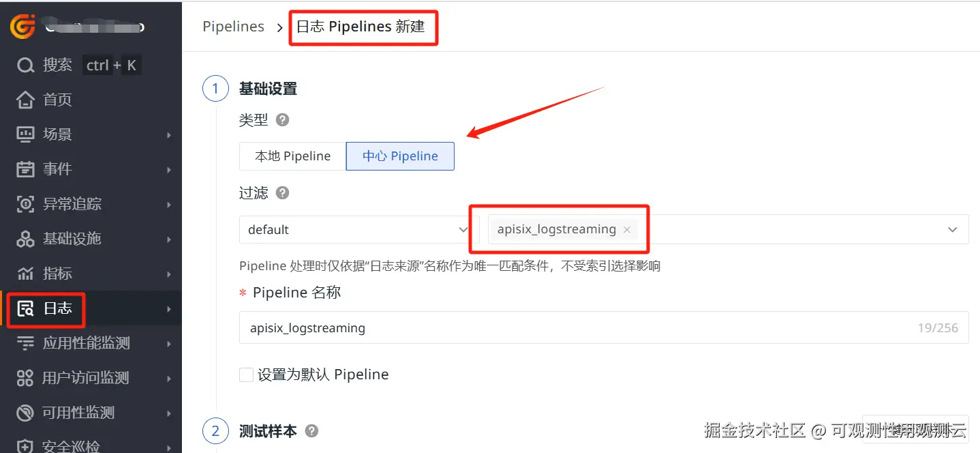Viewport: 980px width, 453px height.
Task: Open the 用户访问监测 menu item
Action: [x=85, y=378]
